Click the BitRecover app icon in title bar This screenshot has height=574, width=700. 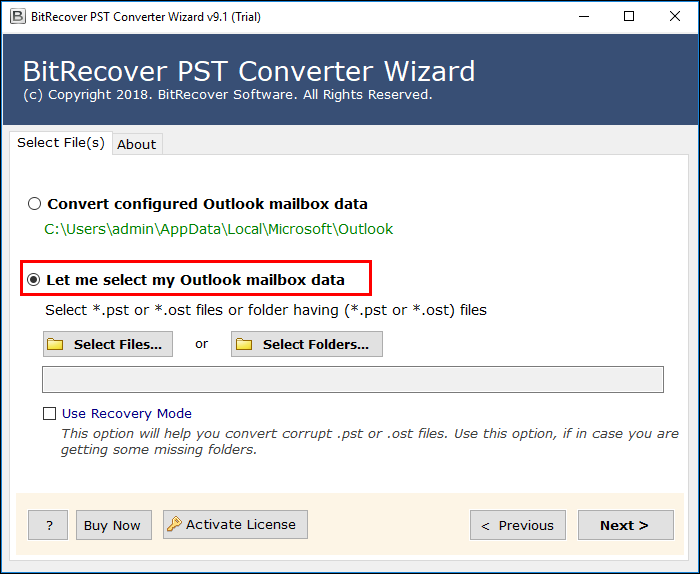17,17
